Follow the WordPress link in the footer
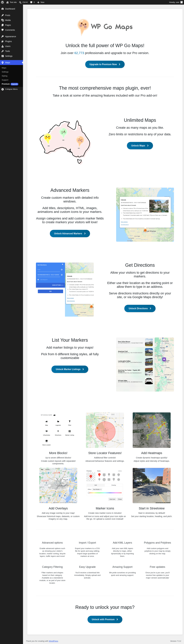 [53, 641]
